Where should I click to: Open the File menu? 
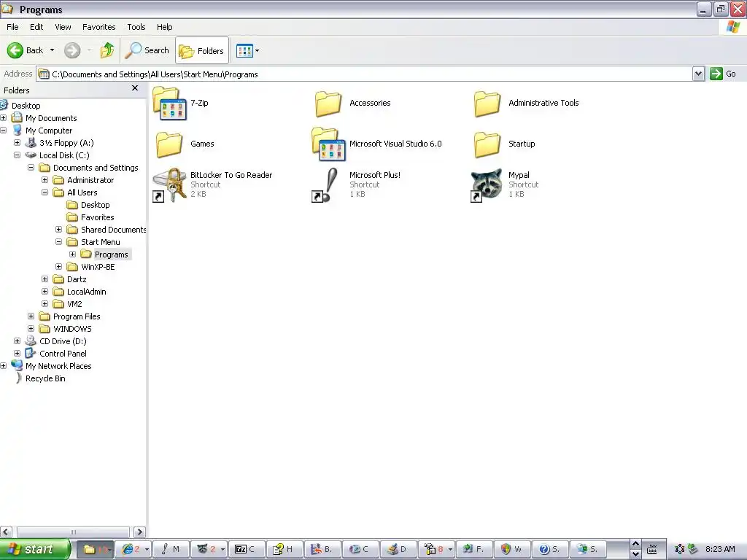pos(12,27)
